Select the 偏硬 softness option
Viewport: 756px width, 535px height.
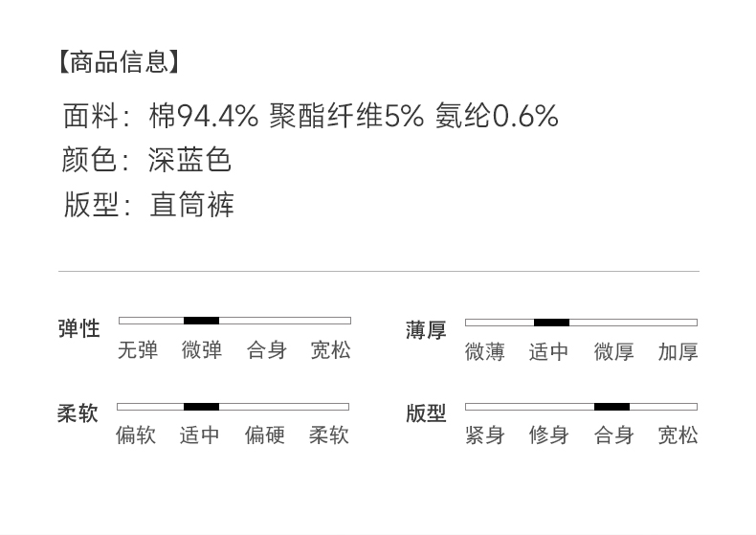point(265,435)
